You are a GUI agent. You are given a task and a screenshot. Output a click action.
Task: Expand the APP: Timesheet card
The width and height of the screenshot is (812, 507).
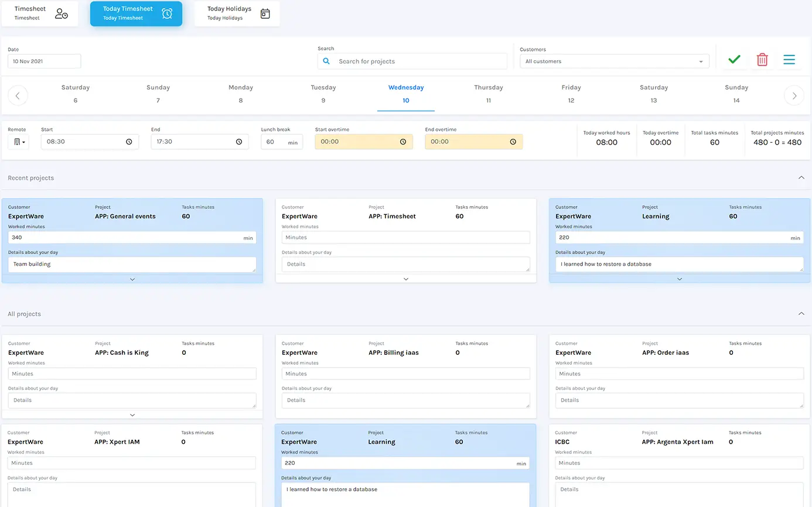pos(406,279)
